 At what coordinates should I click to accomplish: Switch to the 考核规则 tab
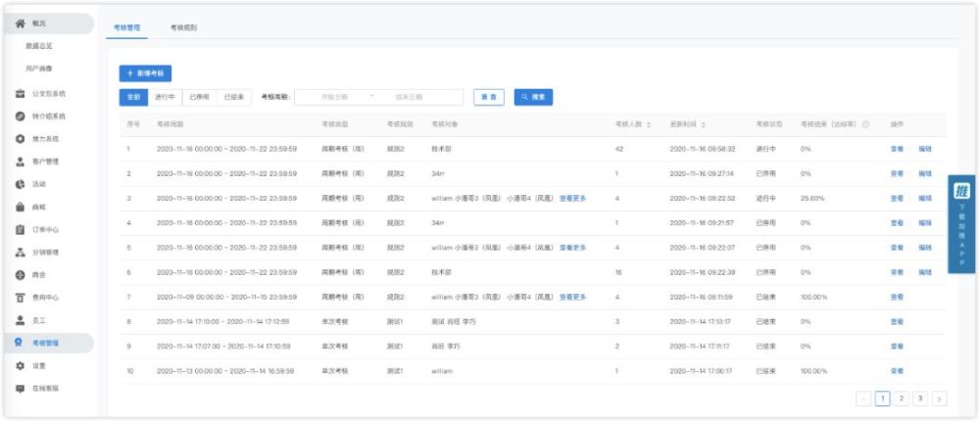(184, 28)
